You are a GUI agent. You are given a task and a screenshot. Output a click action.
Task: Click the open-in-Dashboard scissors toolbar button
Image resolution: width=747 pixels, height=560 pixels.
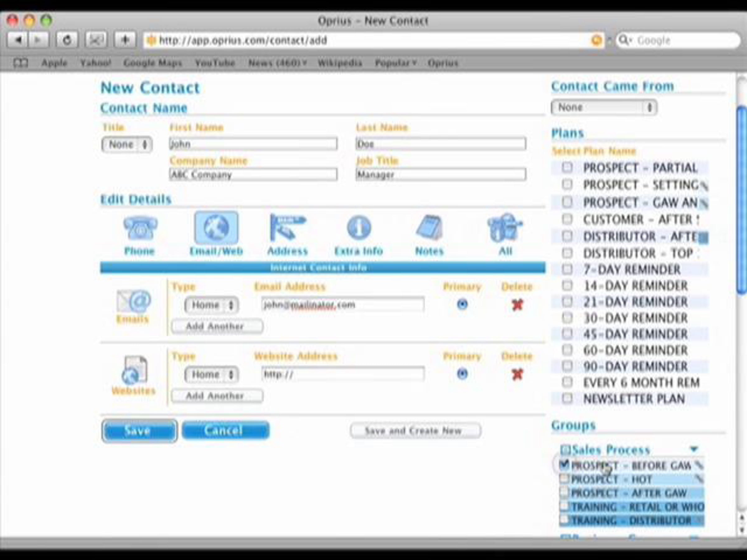coord(96,40)
